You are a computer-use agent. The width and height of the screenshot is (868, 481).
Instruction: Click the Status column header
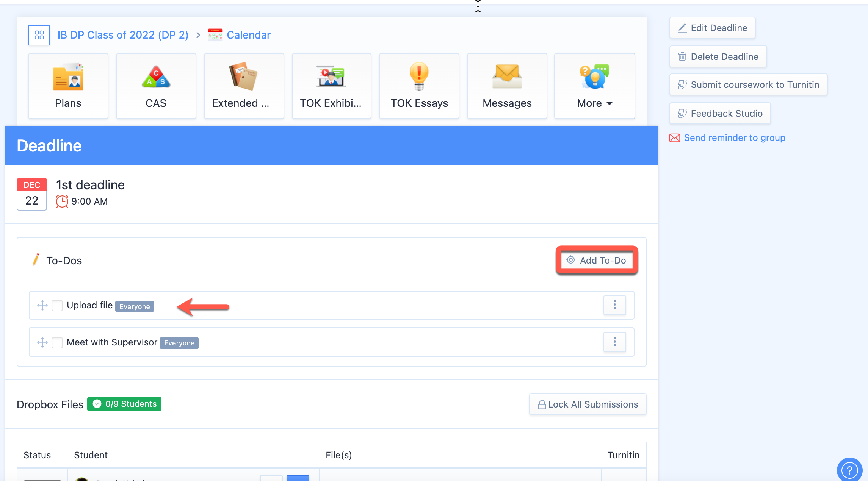pos(37,455)
